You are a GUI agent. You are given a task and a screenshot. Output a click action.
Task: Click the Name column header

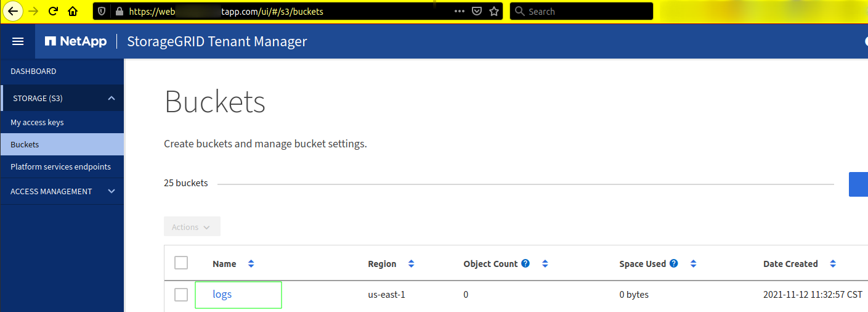(224, 264)
